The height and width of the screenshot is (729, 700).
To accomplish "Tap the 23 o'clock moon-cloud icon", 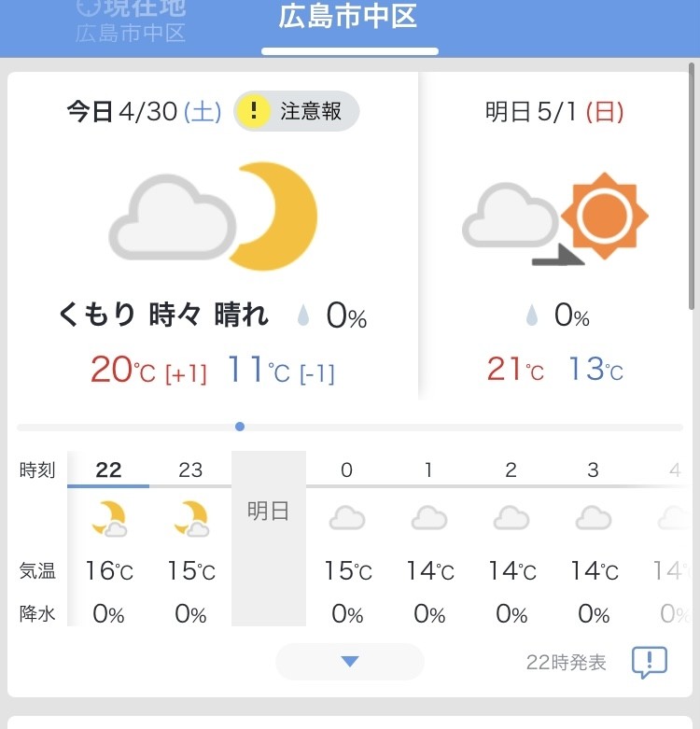I will (190, 518).
